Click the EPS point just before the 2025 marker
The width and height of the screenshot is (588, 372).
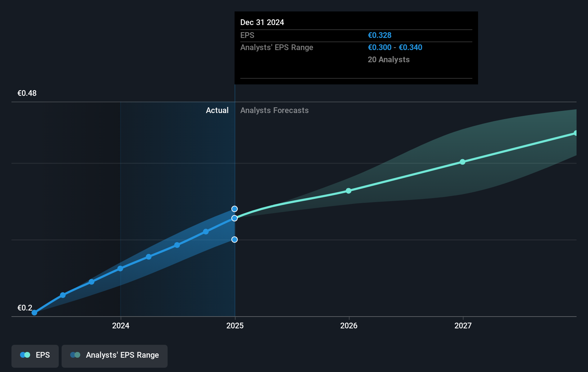pos(206,231)
